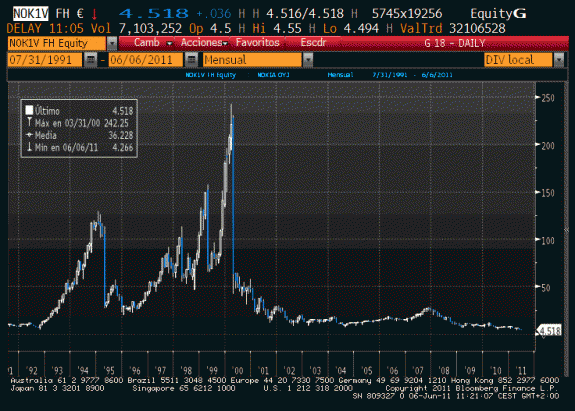Expand the DIV local dropdown arrow

tap(558, 60)
